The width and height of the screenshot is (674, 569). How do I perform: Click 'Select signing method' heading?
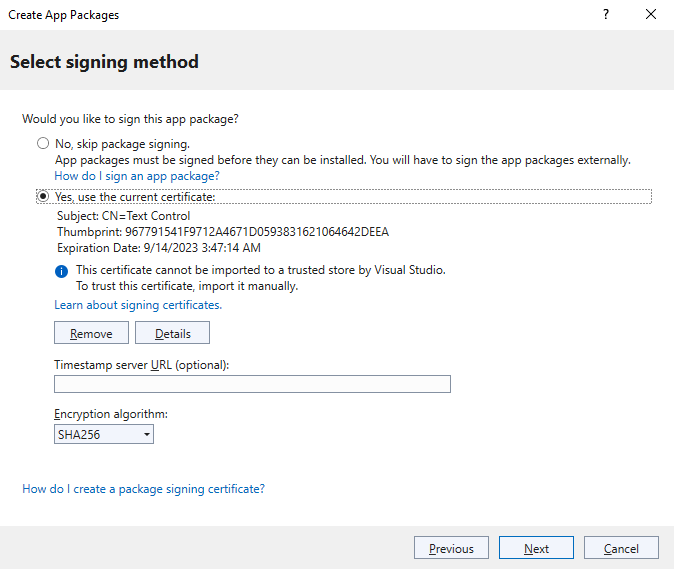(104, 62)
